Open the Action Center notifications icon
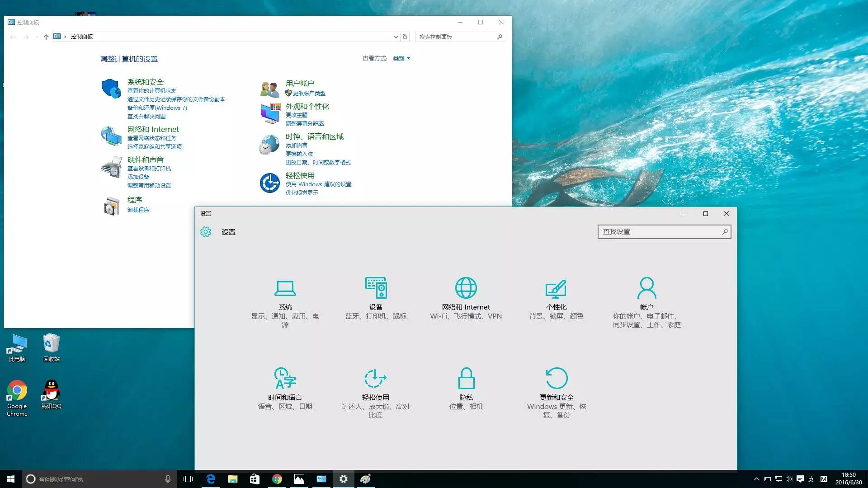The width and height of the screenshot is (868, 488). (x=800, y=479)
